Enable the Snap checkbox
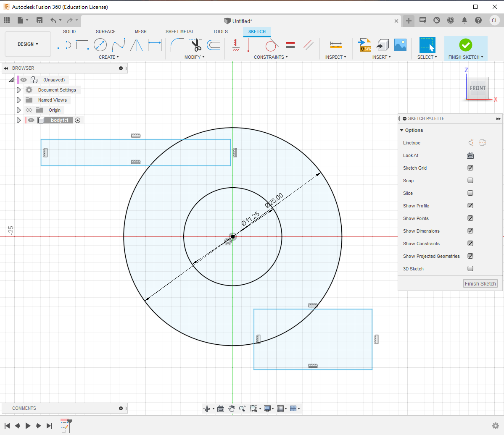This screenshot has width=504, height=435. (470, 181)
